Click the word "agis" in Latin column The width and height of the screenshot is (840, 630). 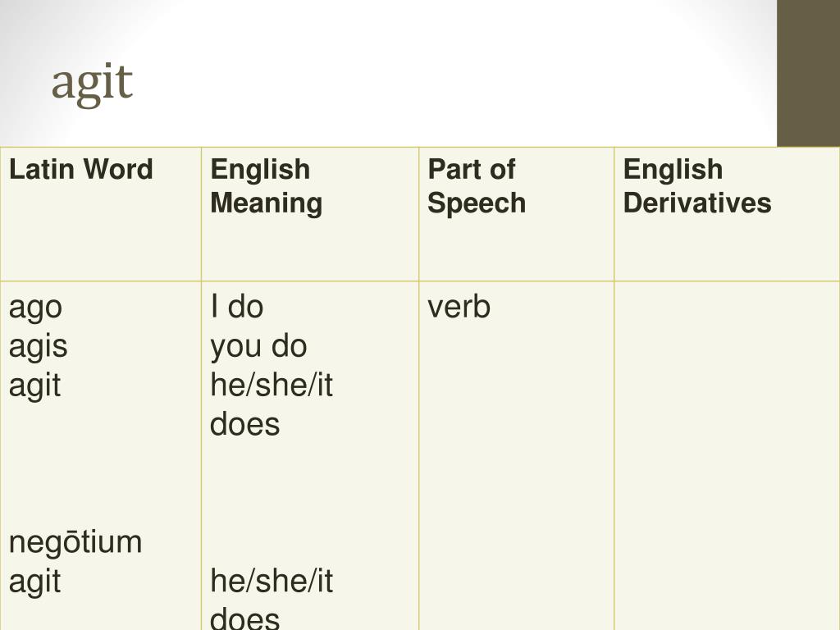point(39,346)
